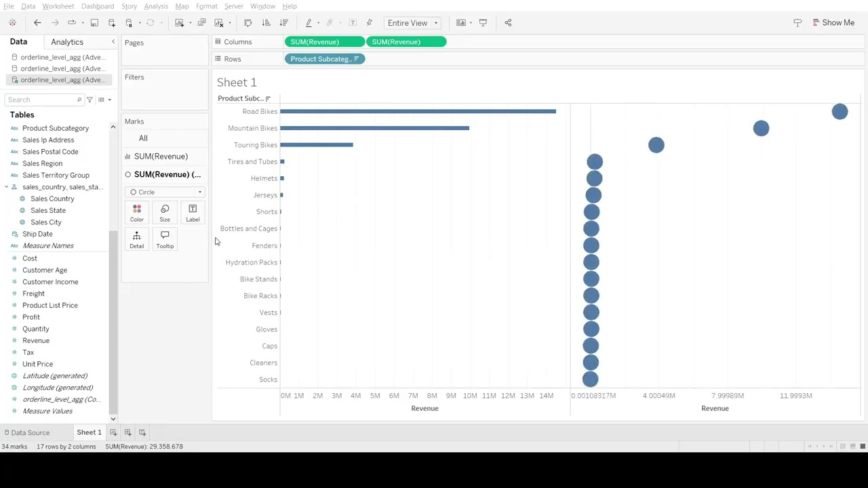Click the Highlight pen icon

(309, 23)
